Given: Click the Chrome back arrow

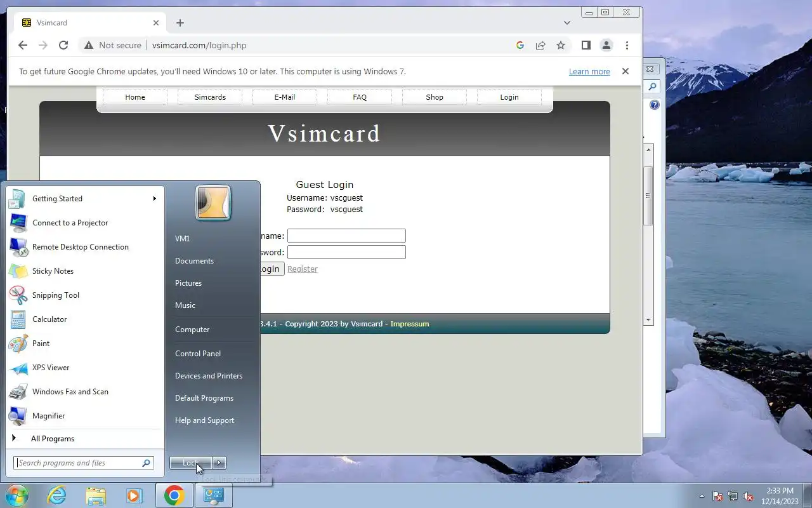Looking at the screenshot, I should pyautogui.click(x=23, y=45).
